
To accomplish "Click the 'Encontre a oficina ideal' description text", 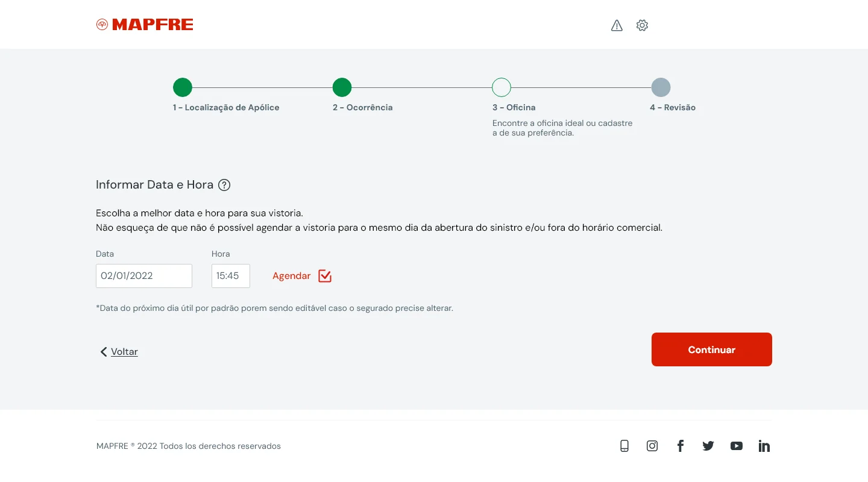I will click(x=562, y=128).
